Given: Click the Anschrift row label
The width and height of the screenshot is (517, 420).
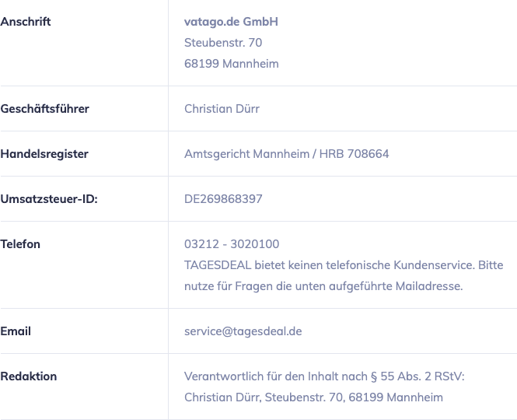Looking at the screenshot, I should point(26,22).
